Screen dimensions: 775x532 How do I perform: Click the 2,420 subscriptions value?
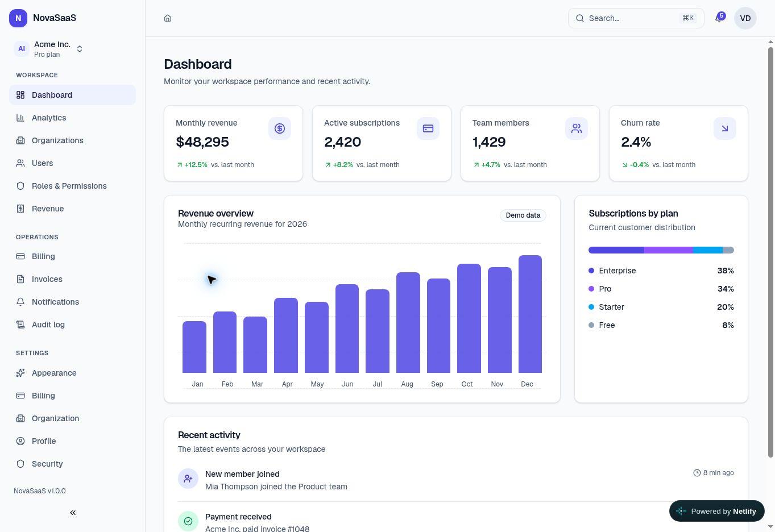pyautogui.click(x=342, y=142)
